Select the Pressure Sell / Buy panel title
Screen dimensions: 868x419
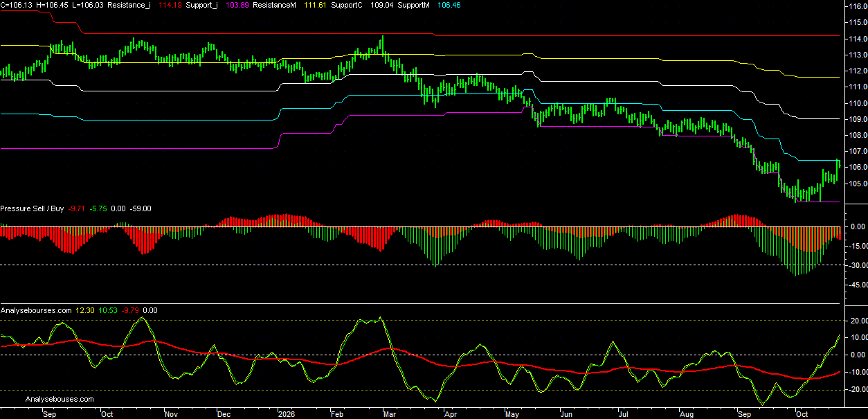pyautogui.click(x=33, y=208)
